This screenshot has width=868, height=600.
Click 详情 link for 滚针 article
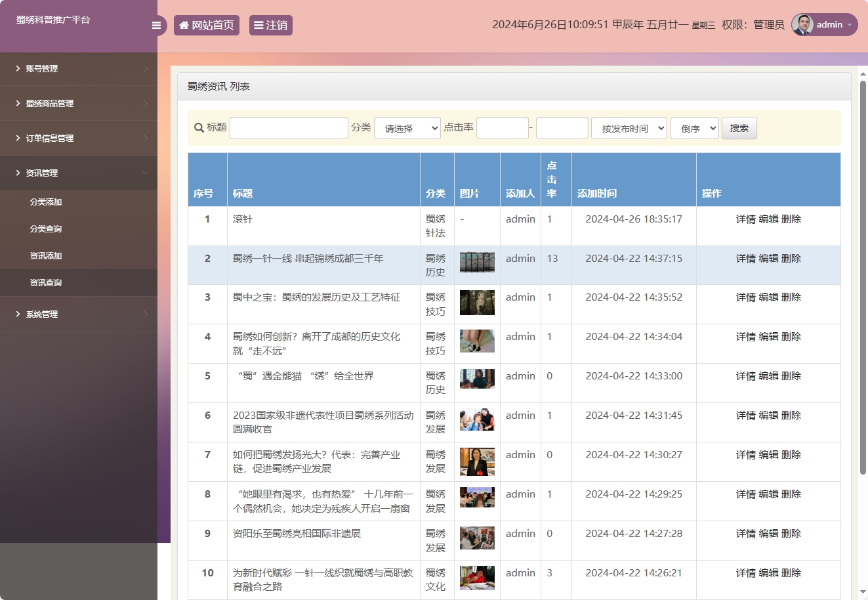point(745,219)
